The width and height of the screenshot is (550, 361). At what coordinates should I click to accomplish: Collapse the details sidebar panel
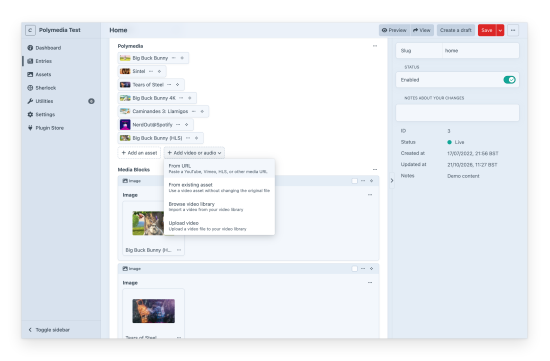click(392, 180)
